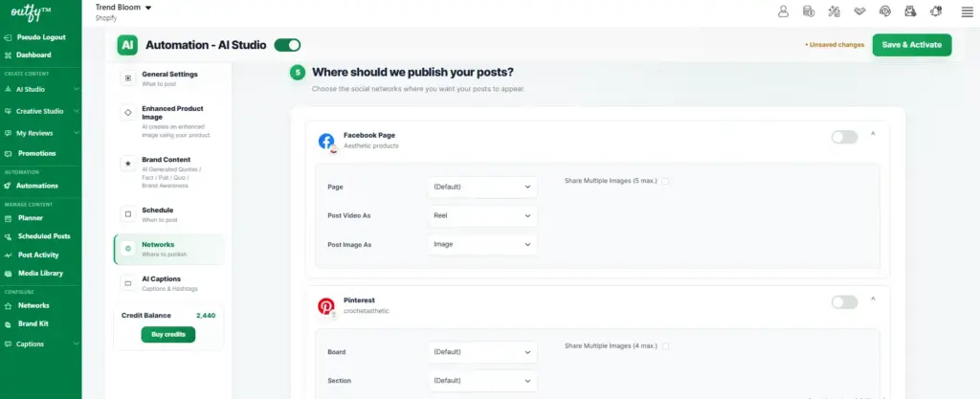Open the credits coins icon in header
The width and height of the screenshot is (980, 399).
coord(808,11)
